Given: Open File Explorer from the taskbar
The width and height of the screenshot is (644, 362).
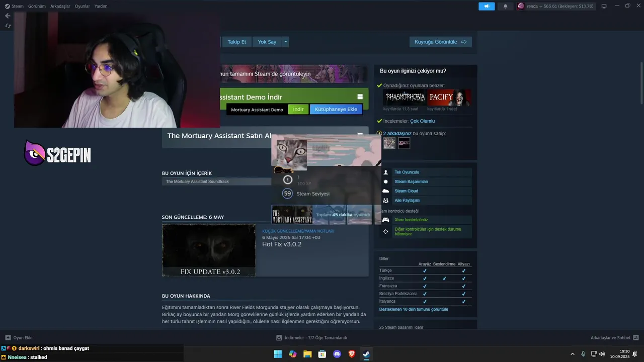Looking at the screenshot, I should 307,354.
